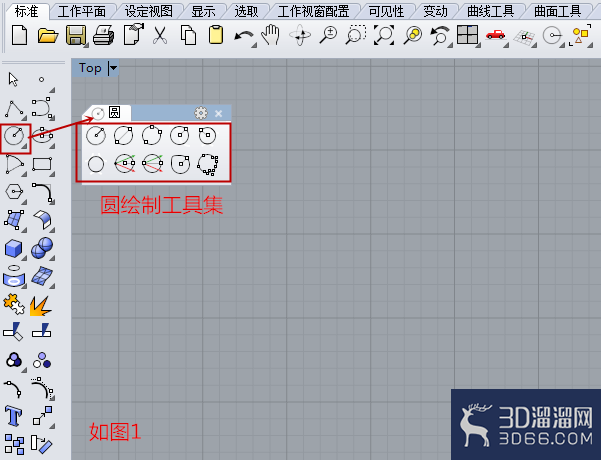Switch to the 设定视图 tab

click(149, 12)
